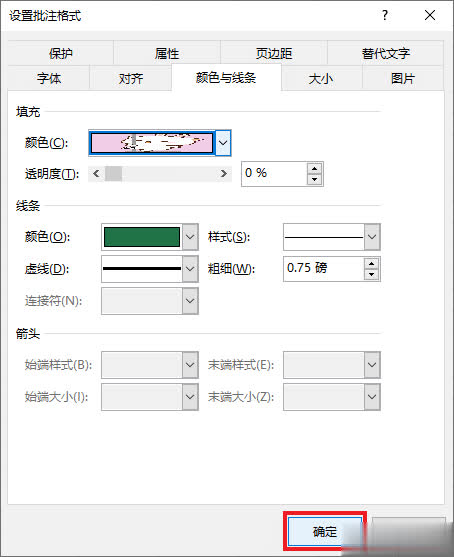Click the 粗细 0.75 磅 input field

click(x=324, y=269)
